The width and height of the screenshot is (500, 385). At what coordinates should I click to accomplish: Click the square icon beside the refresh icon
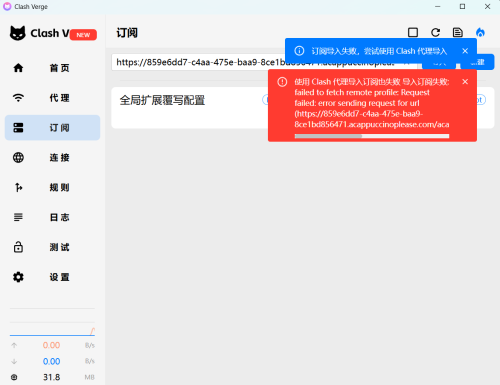pos(413,33)
